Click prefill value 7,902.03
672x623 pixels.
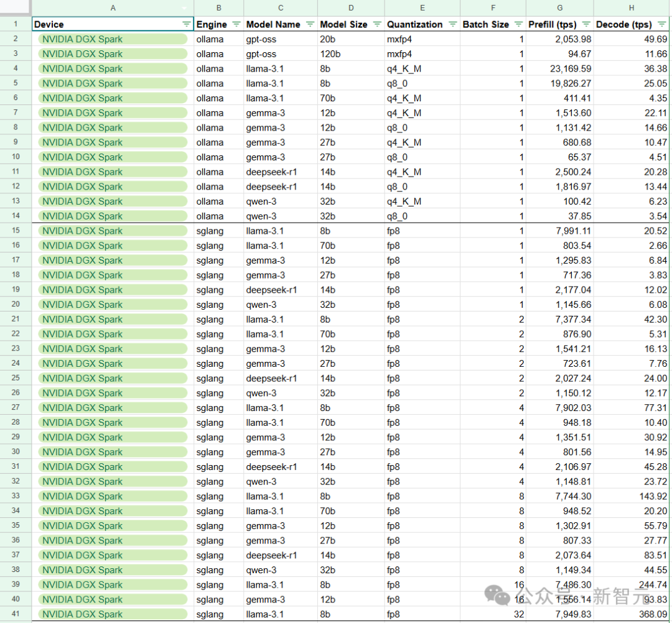[x=560, y=408]
